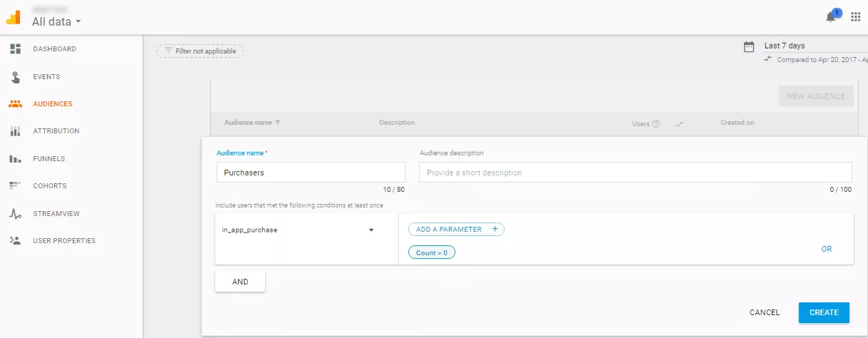Click the comparison arrows column icon
868x338 pixels.
click(x=680, y=123)
